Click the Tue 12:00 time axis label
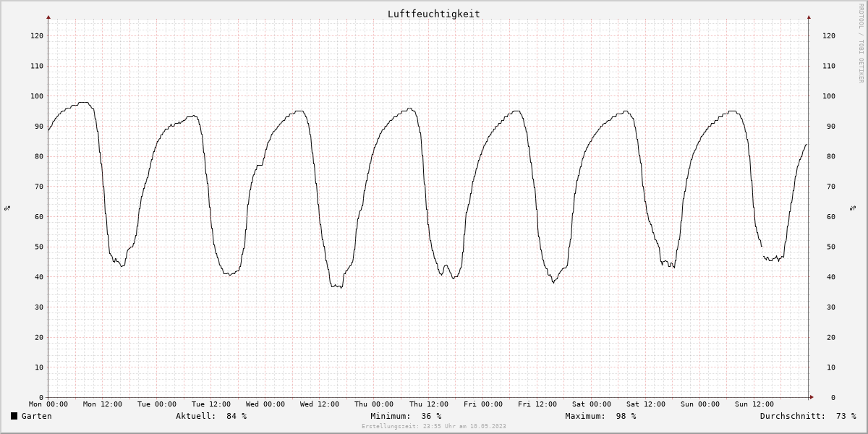Screen dimensions: 868x434 [211, 404]
